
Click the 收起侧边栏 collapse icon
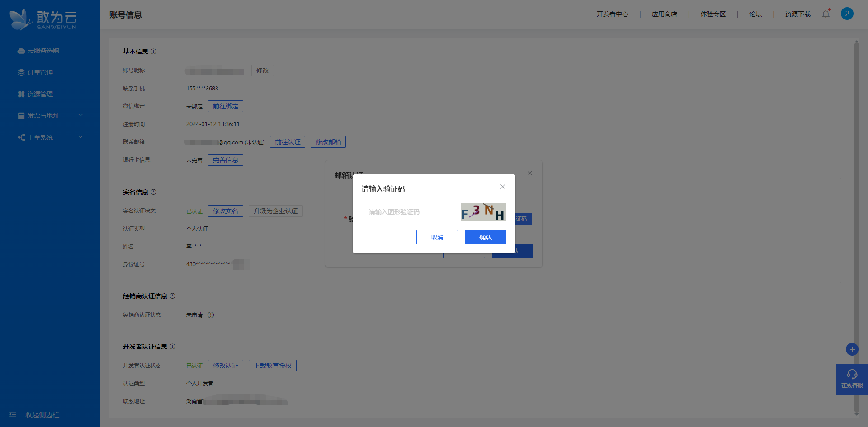(13, 414)
